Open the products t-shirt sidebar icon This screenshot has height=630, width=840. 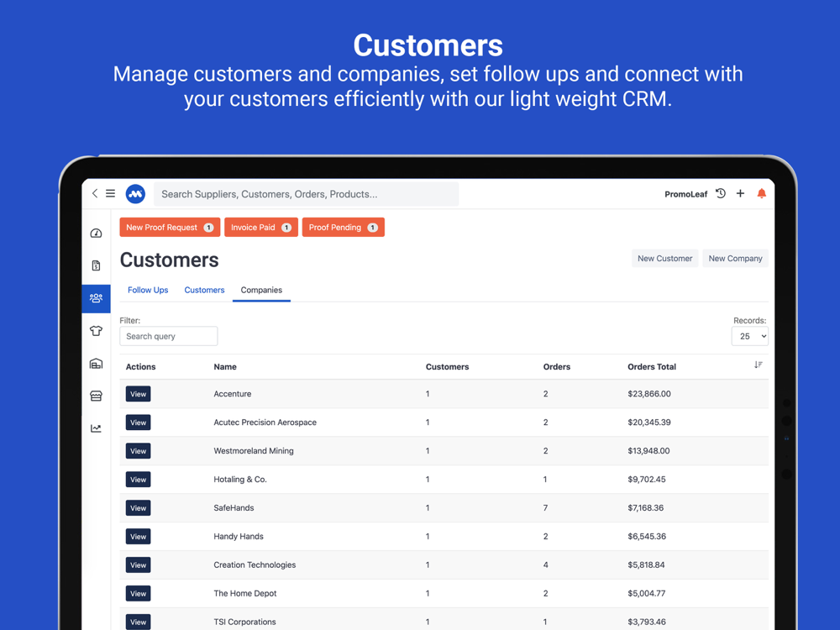(96, 331)
